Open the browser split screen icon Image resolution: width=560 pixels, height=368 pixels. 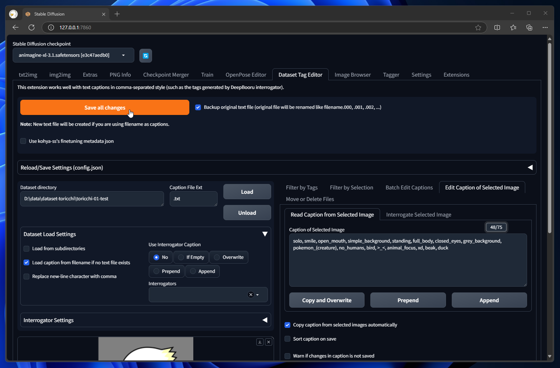497,28
